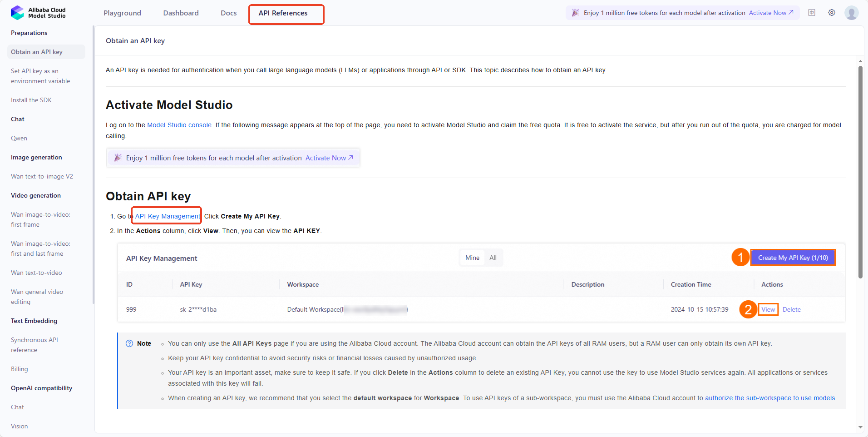The height and width of the screenshot is (437, 868).
Task: Switch to the Docs tab
Action: click(x=229, y=13)
